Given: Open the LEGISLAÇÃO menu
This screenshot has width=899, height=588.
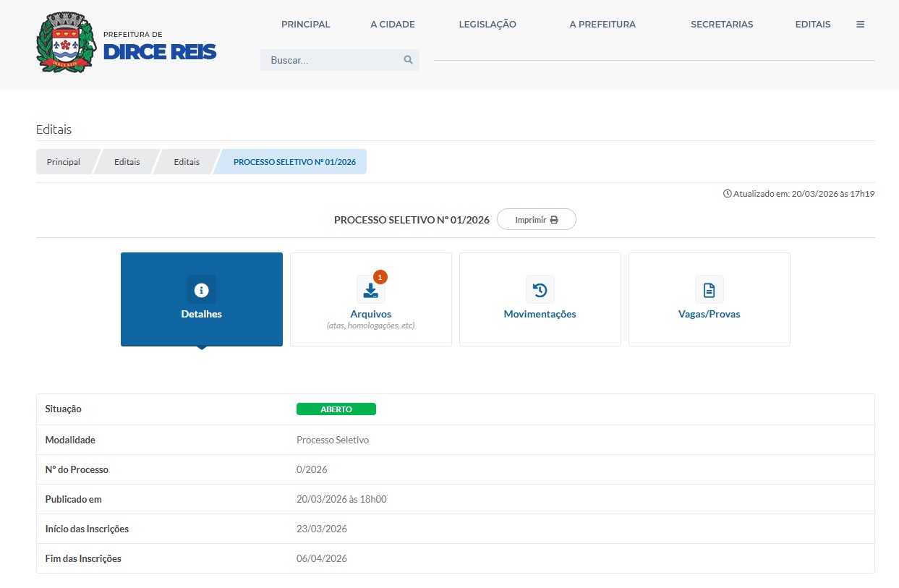Looking at the screenshot, I should [x=487, y=24].
